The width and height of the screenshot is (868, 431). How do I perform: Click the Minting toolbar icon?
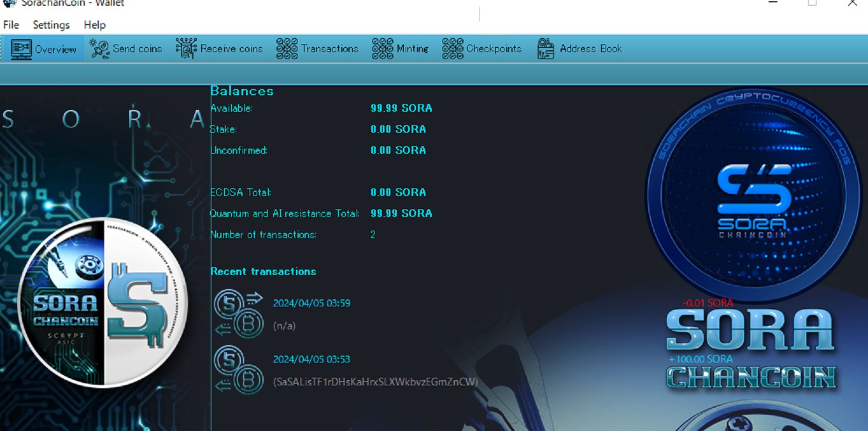383,49
